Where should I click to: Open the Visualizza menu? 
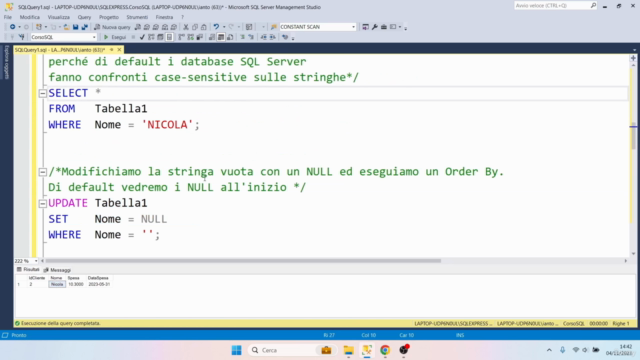pyautogui.click(x=59, y=17)
